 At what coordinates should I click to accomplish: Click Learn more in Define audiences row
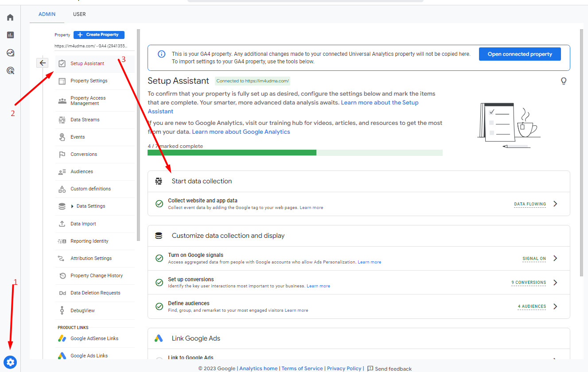[296, 310]
